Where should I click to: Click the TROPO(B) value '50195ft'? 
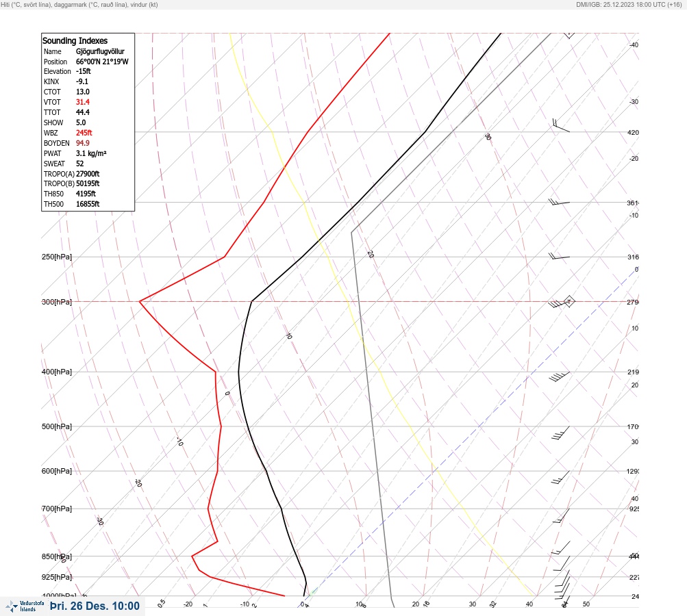[x=88, y=183]
